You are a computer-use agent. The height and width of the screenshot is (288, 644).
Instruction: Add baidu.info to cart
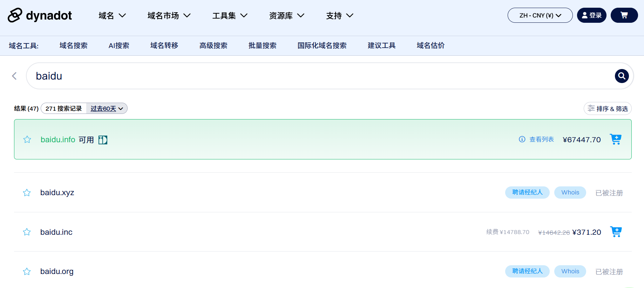click(616, 139)
